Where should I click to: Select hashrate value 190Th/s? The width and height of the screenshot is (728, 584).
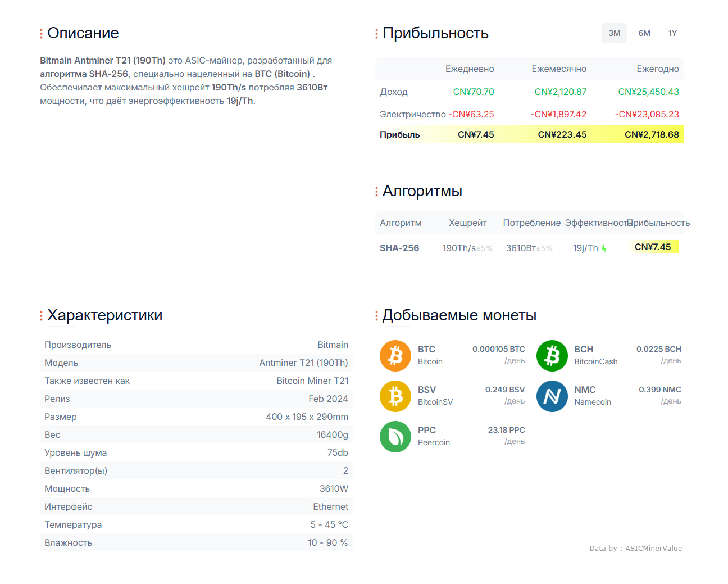point(459,248)
